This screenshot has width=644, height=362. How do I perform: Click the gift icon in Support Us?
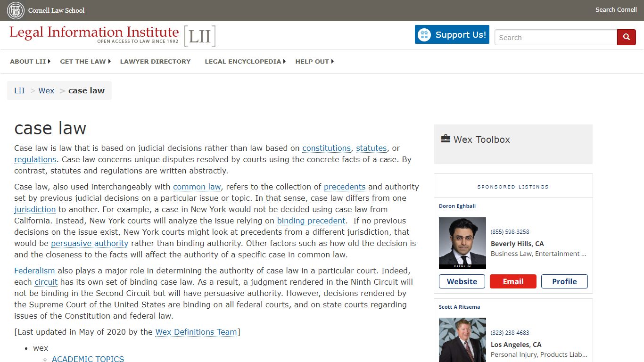424,35
